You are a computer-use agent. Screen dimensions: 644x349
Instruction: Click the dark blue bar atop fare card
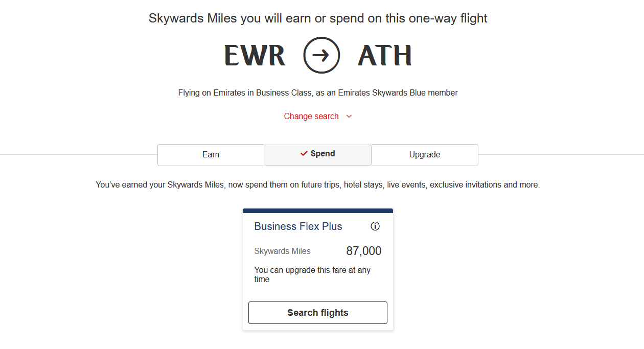[318, 211]
